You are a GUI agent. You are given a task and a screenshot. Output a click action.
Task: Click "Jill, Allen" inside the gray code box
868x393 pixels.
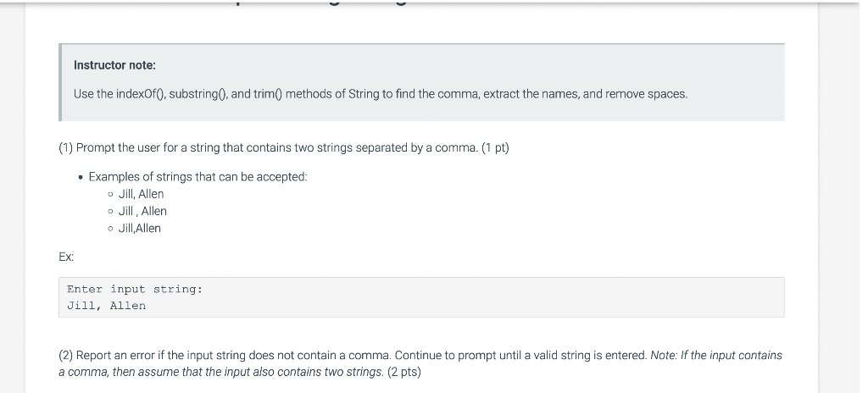(106, 306)
